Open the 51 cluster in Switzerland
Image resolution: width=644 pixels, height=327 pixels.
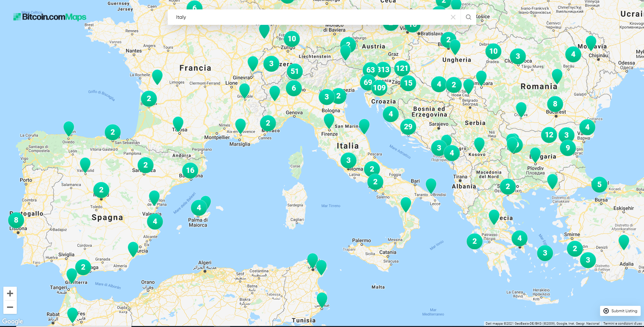pyautogui.click(x=294, y=71)
